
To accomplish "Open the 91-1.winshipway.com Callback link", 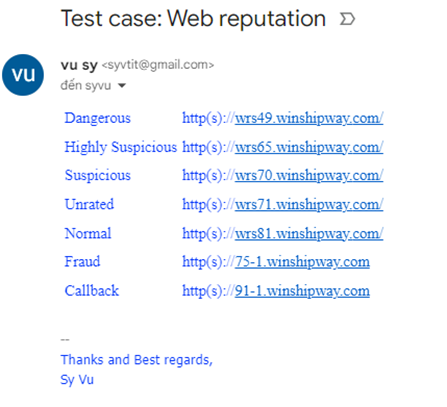I will point(302,291).
